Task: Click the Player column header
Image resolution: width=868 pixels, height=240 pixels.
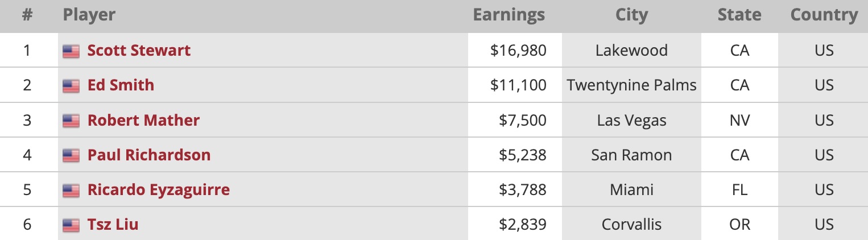Action: point(89,15)
